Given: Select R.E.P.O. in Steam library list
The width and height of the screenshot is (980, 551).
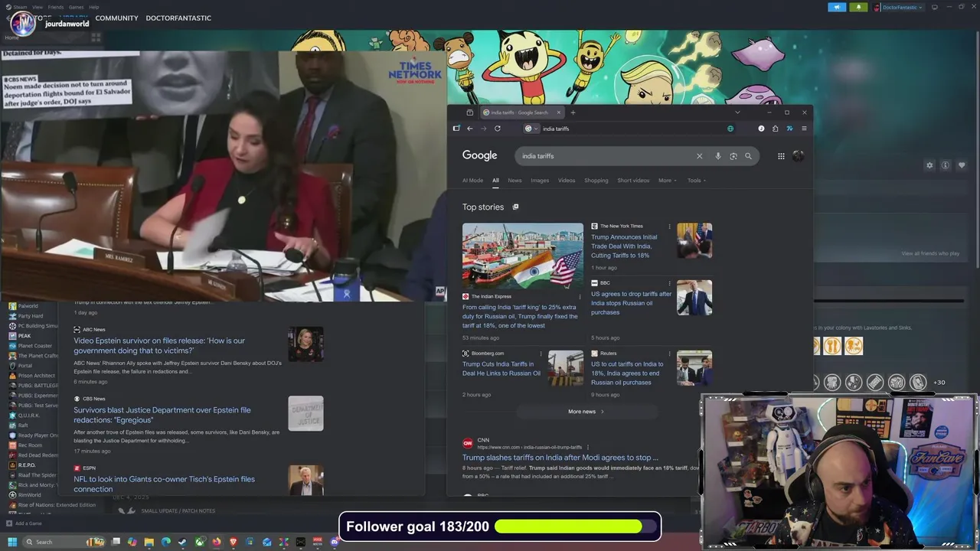Looking at the screenshot, I should [27, 465].
